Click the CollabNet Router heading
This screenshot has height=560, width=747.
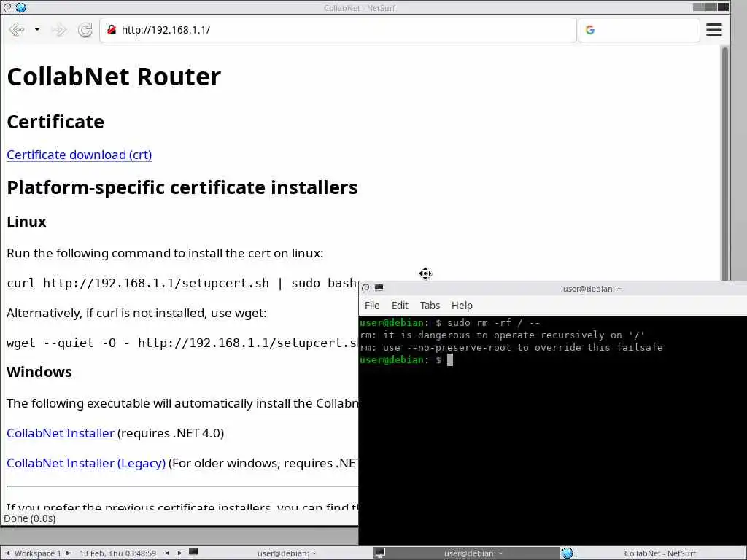coord(114,76)
